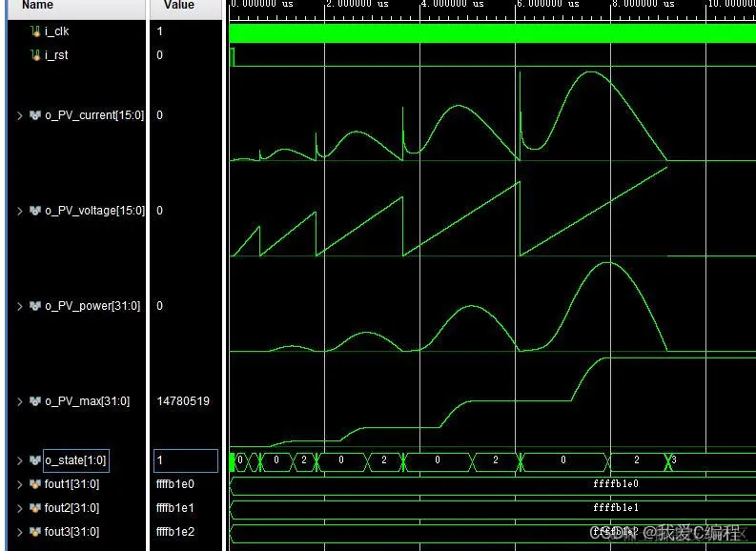The width and height of the screenshot is (756, 551).
Task: Expand the o_PV_power[31:0] bus
Action: [x=20, y=307]
